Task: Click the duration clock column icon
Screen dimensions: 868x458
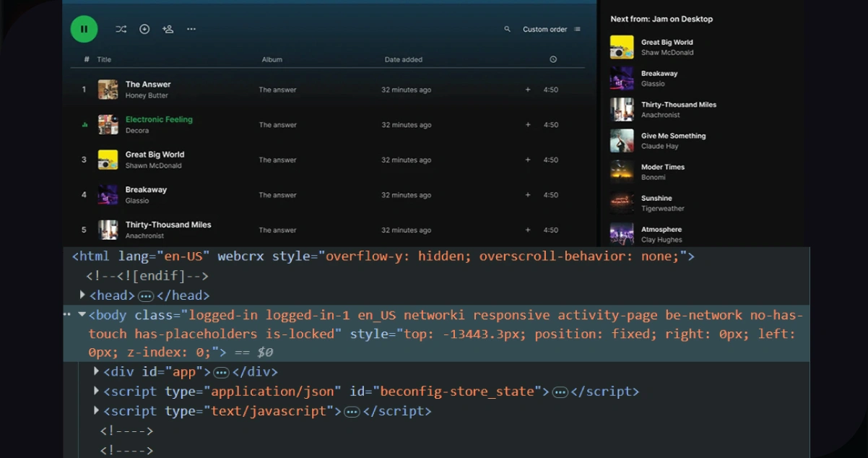Action: tap(553, 59)
